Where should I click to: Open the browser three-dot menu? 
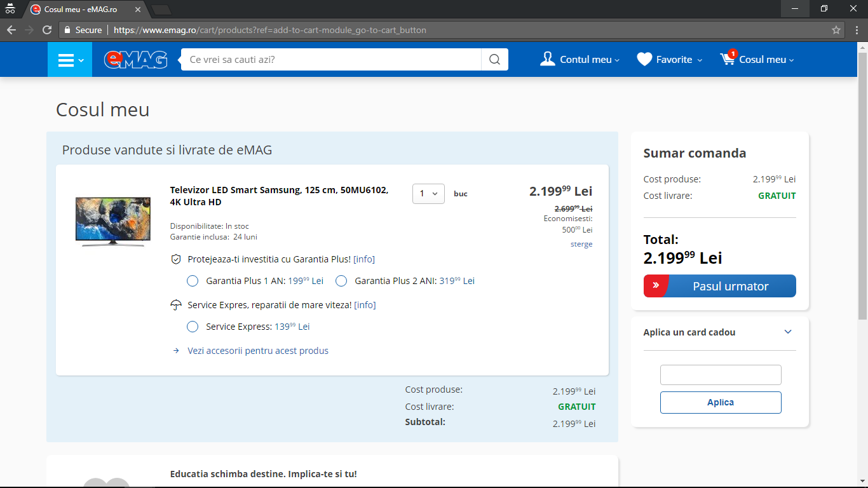[x=855, y=30]
